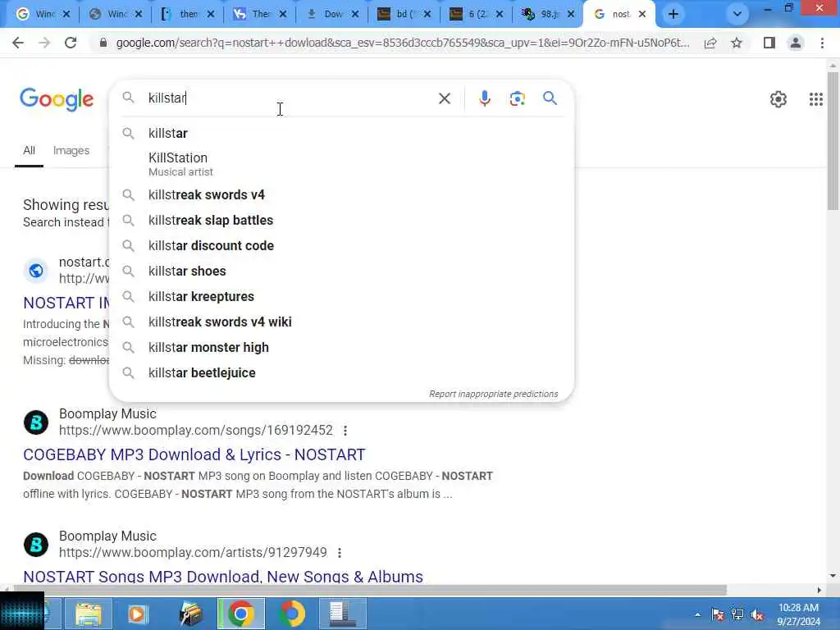Screen dimensions: 840x630
Task: Reload the current page
Action: (71, 43)
